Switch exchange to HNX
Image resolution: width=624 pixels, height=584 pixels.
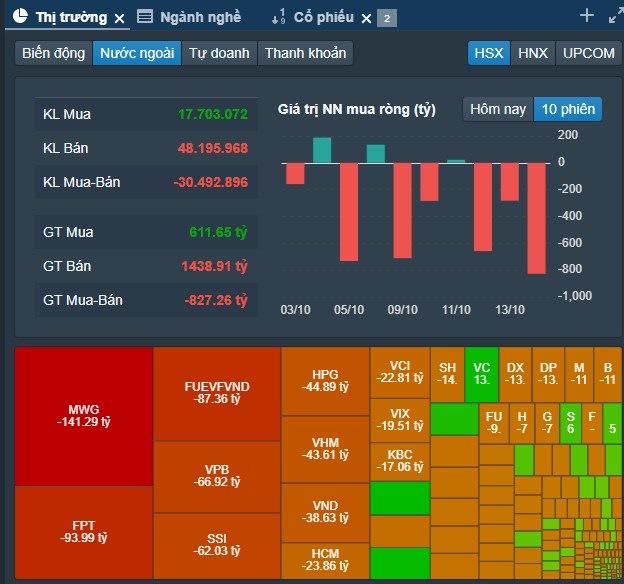(x=533, y=53)
